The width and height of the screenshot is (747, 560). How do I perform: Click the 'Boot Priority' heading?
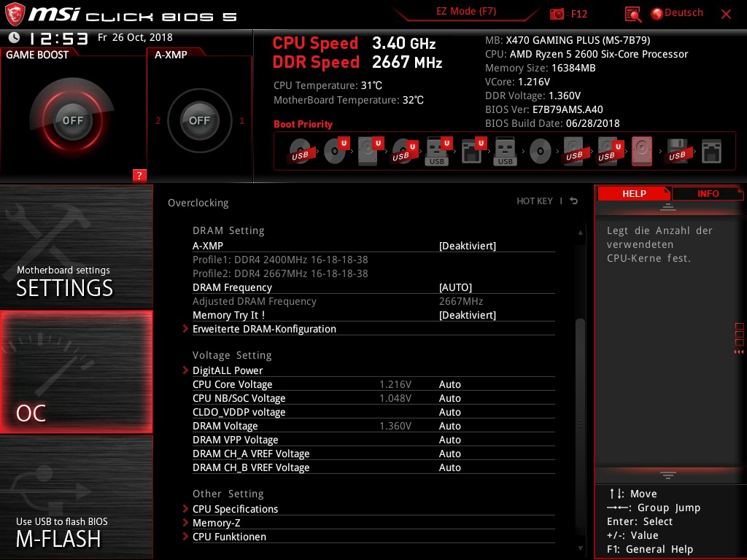(x=303, y=124)
